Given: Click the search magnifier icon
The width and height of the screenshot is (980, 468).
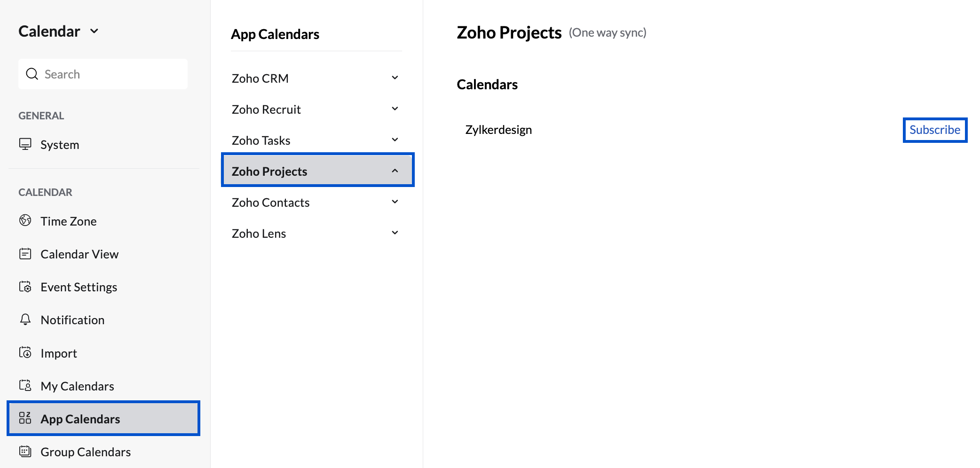Looking at the screenshot, I should 32,74.
